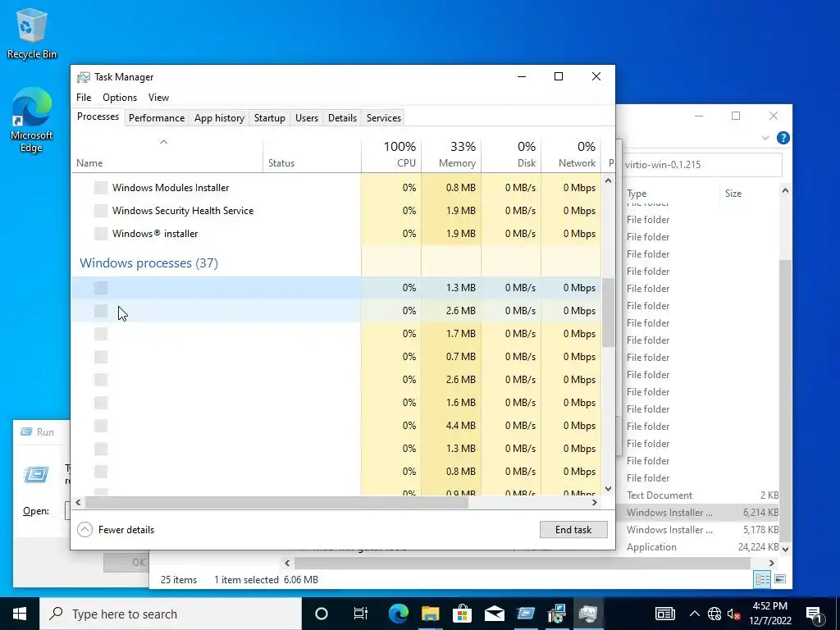Select the 24,224 KB Application row

click(701, 547)
